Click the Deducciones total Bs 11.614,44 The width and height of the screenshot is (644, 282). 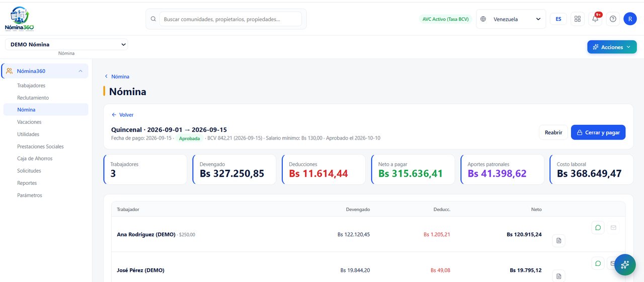pyautogui.click(x=318, y=174)
